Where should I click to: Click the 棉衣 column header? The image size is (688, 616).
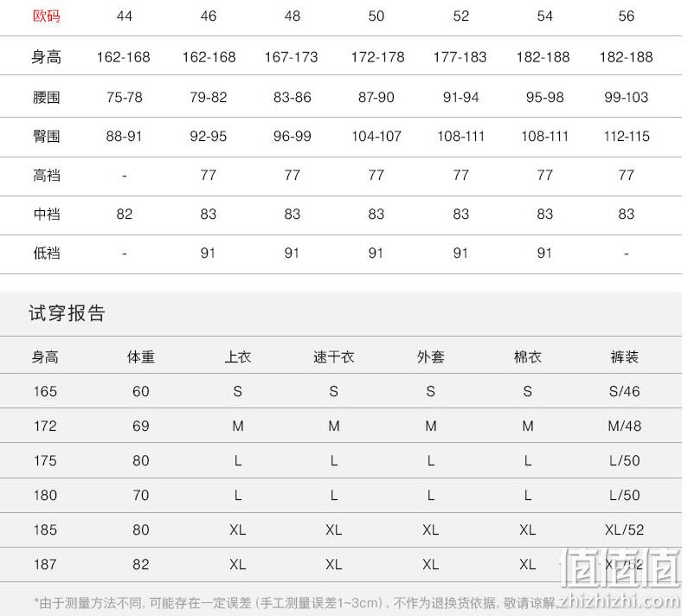[527, 356]
